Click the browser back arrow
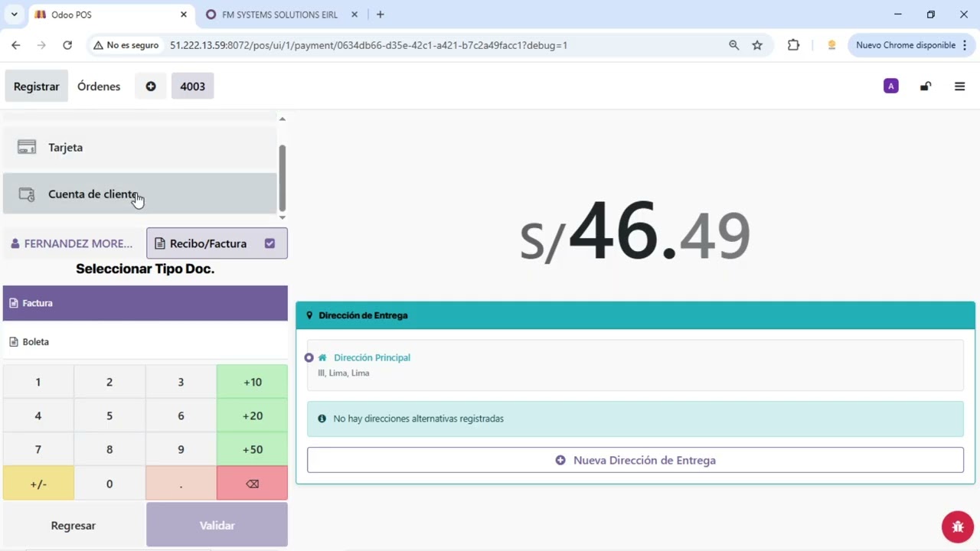The image size is (980, 551). 16,45
